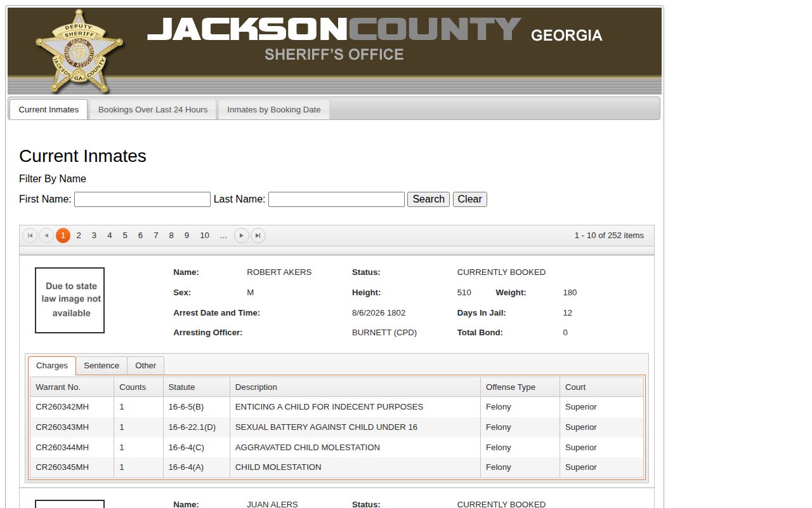Viewport: 812px width, 508px height.
Task: Go to page 3 of results
Action: 94,236
